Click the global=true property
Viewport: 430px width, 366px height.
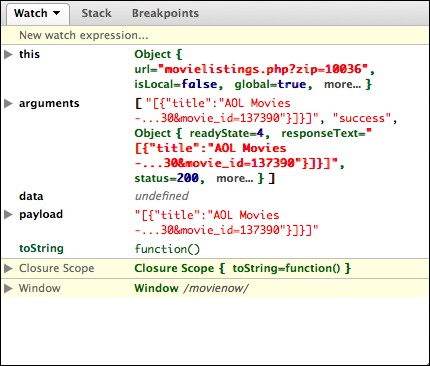click(270, 84)
